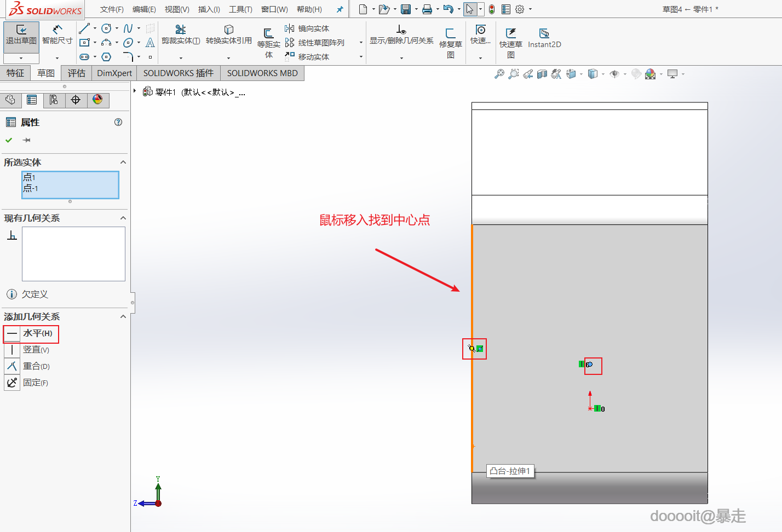
Task: Click Mirror Entities (镜向实体)
Action: pos(307,28)
